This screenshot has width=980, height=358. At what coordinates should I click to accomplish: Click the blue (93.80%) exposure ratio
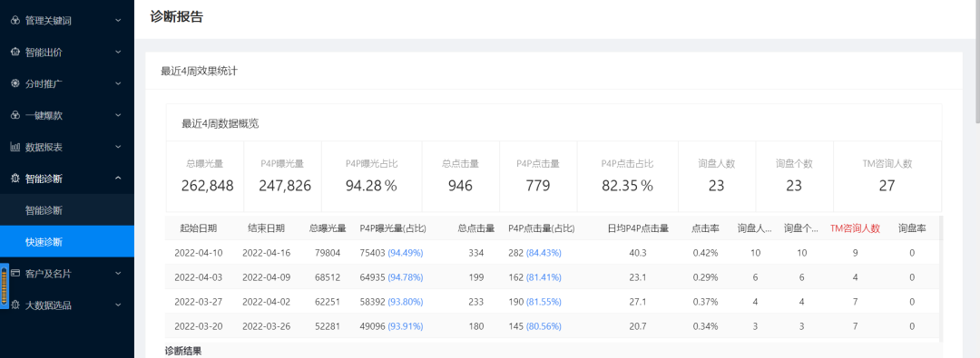click(406, 302)
